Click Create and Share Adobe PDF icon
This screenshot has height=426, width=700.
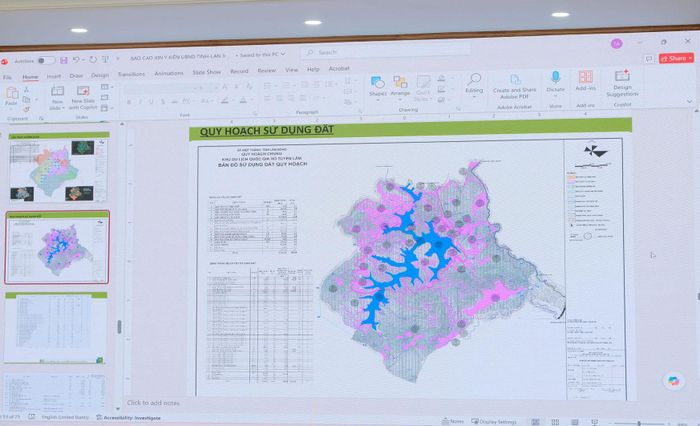[515, 80]
